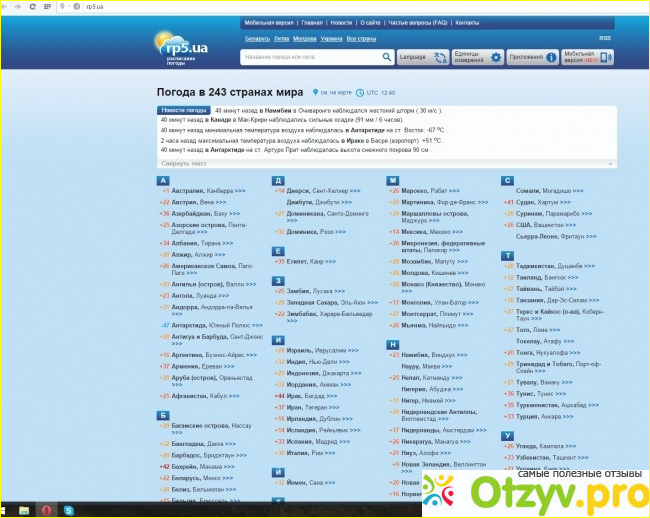
Task: Open Приложения info button
Action: coord(533,57)
